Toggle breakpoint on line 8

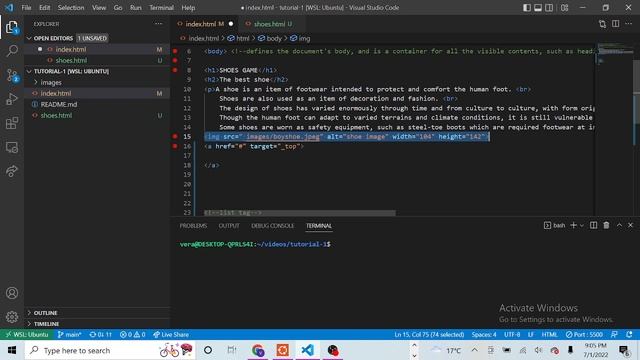click(175, 70)
